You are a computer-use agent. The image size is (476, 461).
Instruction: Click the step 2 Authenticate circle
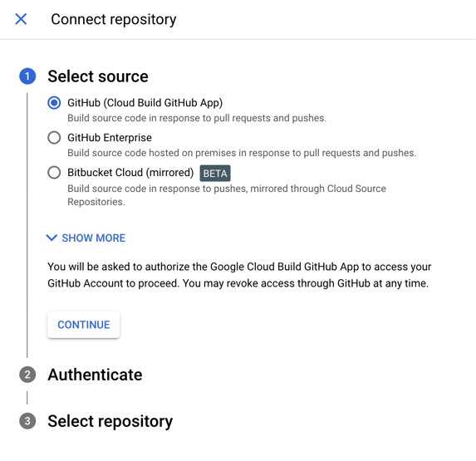point(27,375)
